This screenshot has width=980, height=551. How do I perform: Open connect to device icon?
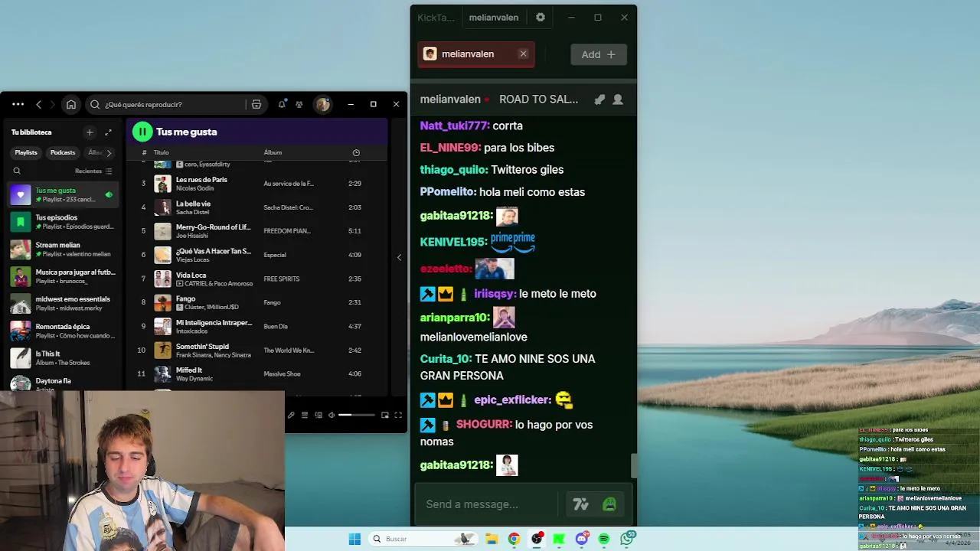click(x=318, y=415)
